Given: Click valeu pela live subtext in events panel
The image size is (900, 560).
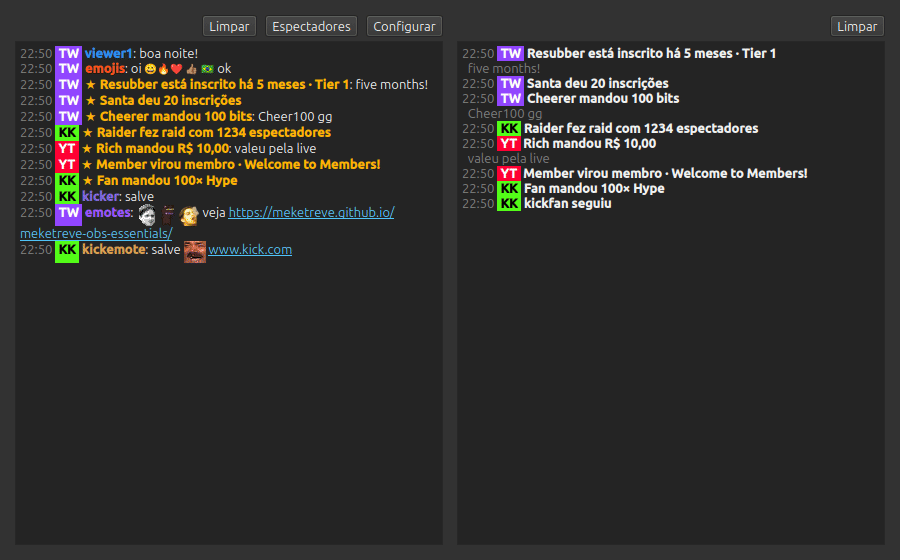Looking at the screenshot, I should (x=509, y=158).
